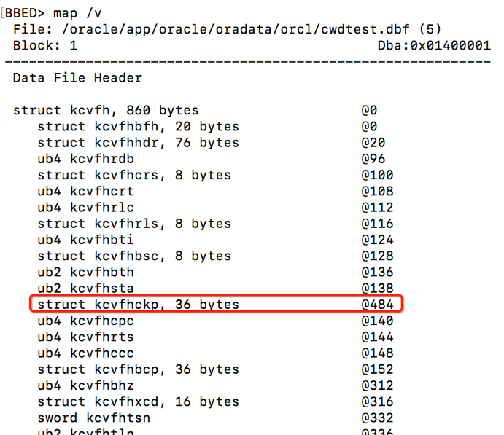Click the 'Data File Header' heading
504x435 pixels.
pos(77,78)
